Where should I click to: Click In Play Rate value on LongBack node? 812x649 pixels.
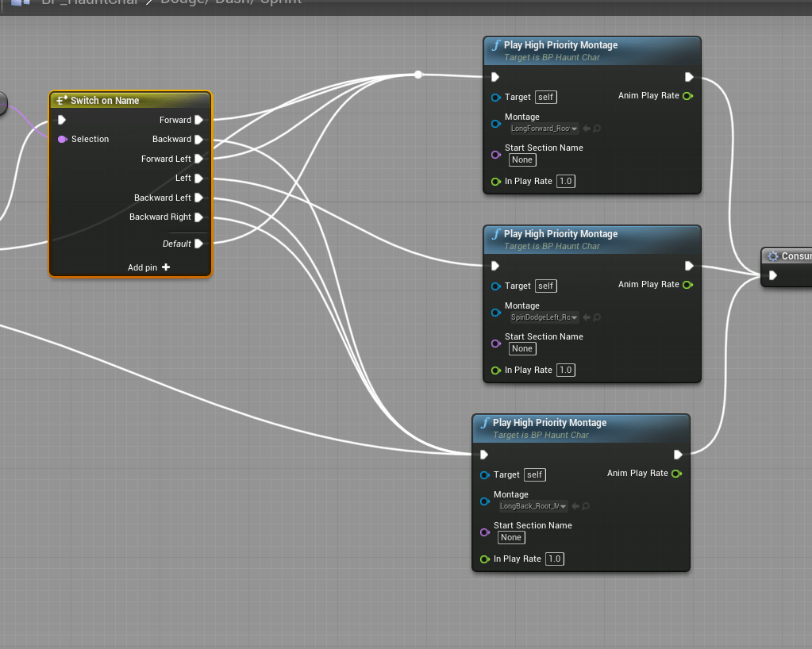[x=554, y=559]
